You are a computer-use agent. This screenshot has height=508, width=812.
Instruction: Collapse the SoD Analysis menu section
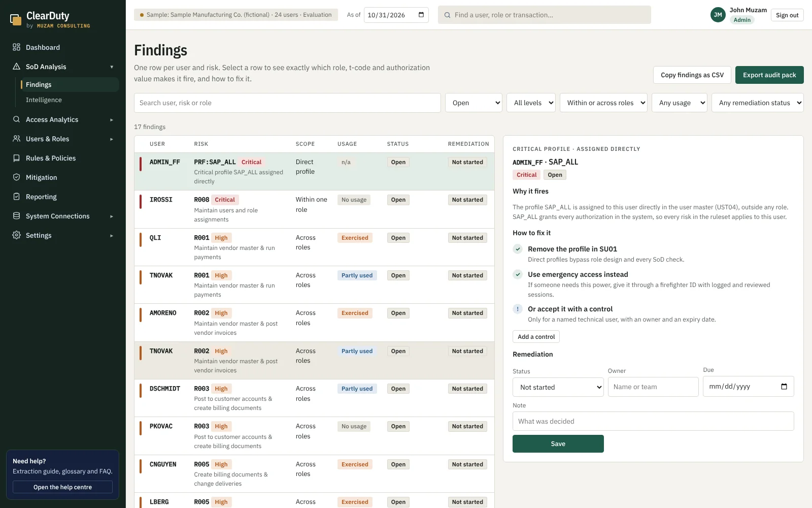(112, 67)
